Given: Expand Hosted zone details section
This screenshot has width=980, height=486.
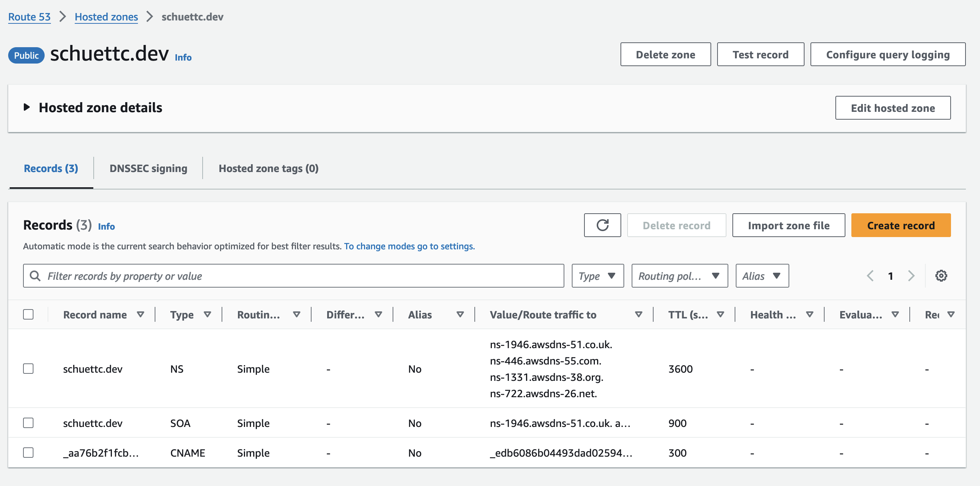Looking at the screenshot, I should pyautogui.click(x=27, y=107).
